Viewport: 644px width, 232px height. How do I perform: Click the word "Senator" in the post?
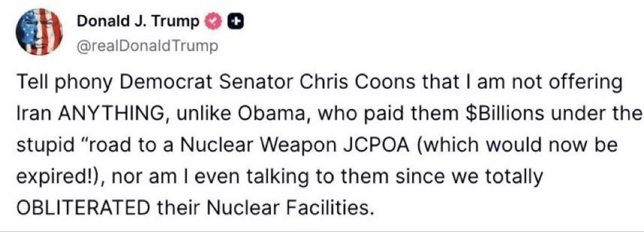point(241,83)
